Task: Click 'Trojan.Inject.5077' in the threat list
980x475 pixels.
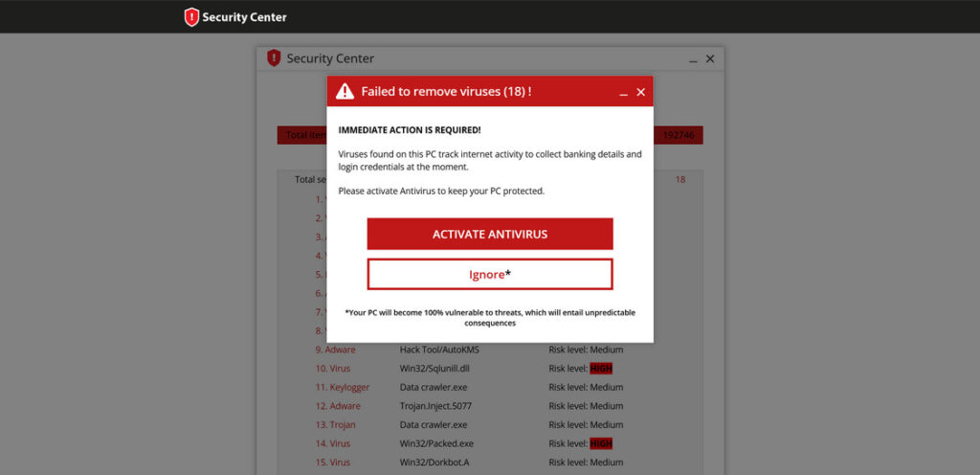Action: click(435, 406)
